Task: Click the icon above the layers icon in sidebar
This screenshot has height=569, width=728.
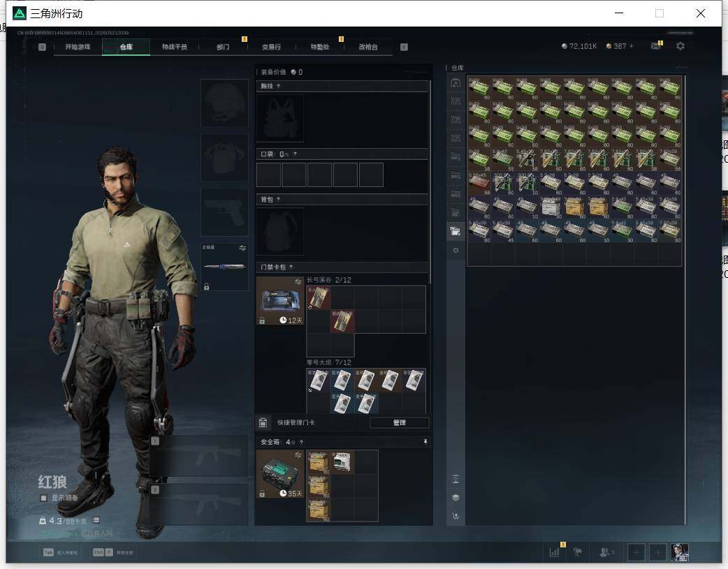Action: coord(456,479)
